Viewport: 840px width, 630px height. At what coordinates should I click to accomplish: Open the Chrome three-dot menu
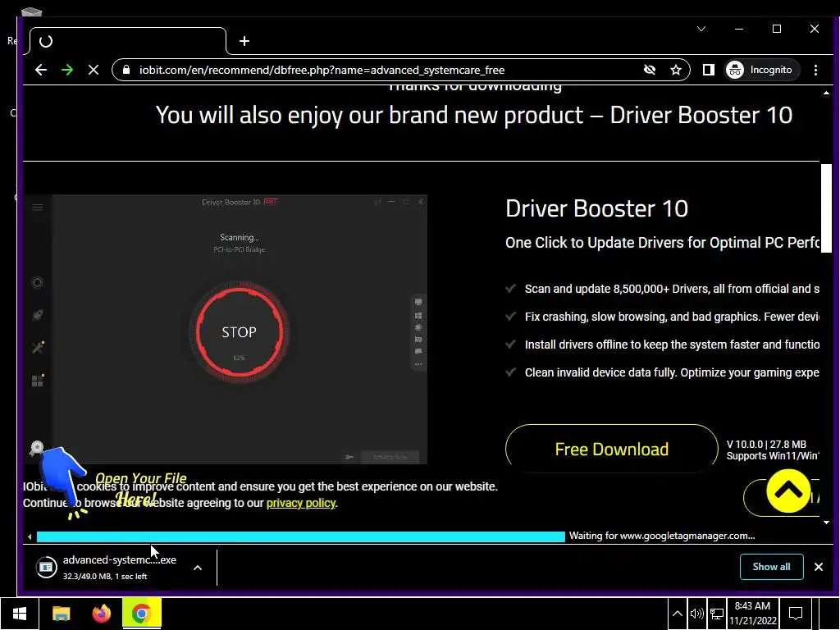pos(815,70)
